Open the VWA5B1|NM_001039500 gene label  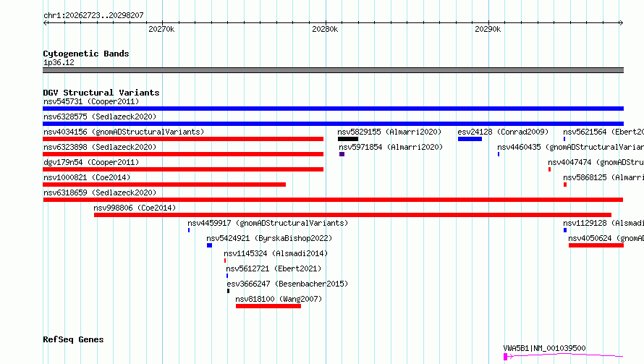(545, 348)
